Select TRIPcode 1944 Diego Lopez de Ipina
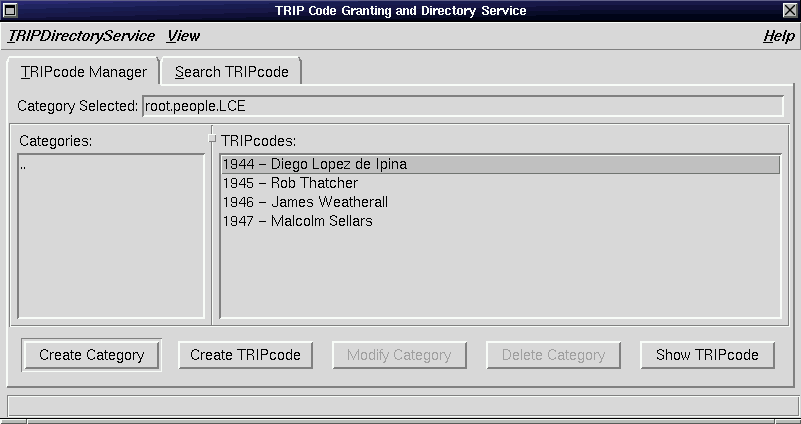The image size is (801, 424). coord(315,164)
